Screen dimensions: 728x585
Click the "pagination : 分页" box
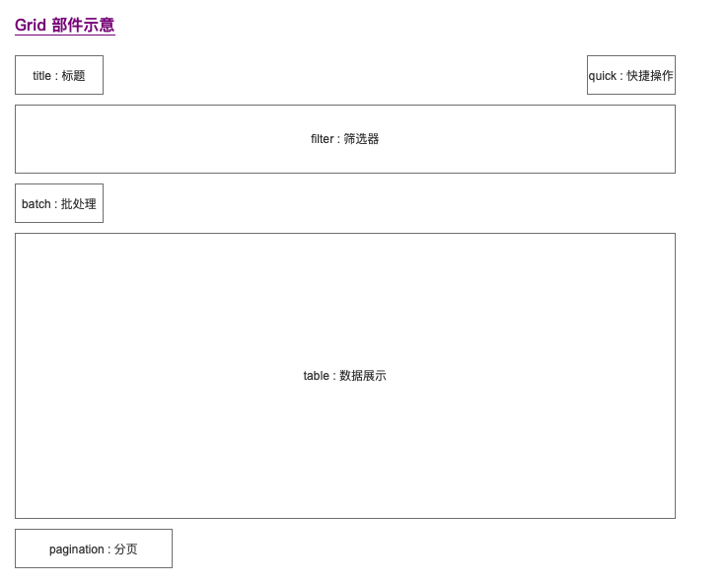(x=94, y=548)
